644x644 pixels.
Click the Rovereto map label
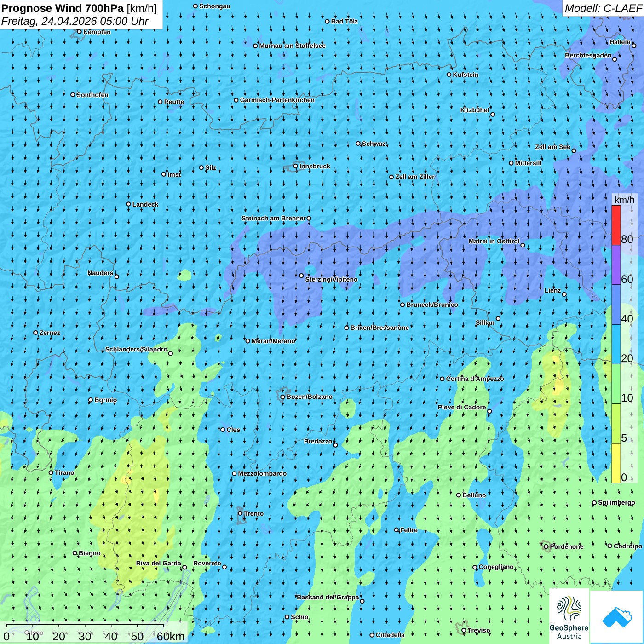(207, 563)
